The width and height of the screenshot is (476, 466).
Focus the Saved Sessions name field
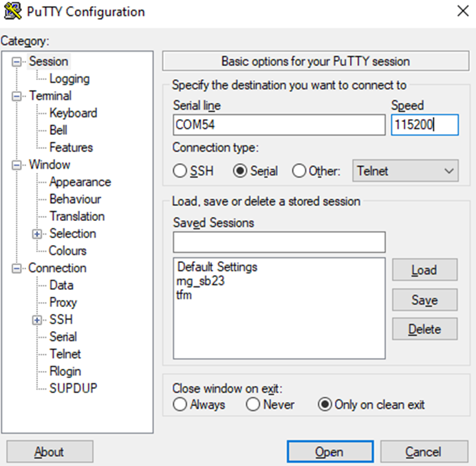tap(279, 242)
